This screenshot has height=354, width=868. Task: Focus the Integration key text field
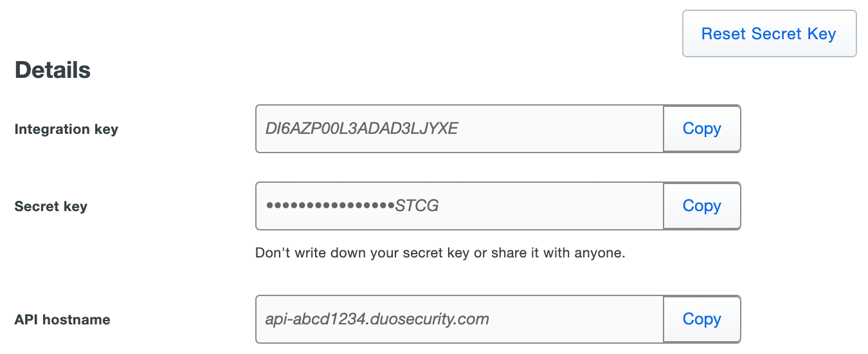click(459, 129)
